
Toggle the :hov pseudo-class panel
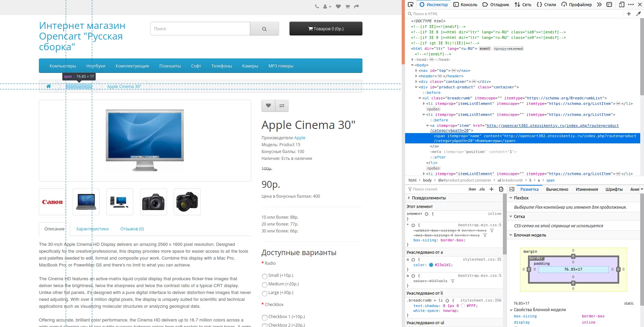pyautogui.click(x=472, y=189)
